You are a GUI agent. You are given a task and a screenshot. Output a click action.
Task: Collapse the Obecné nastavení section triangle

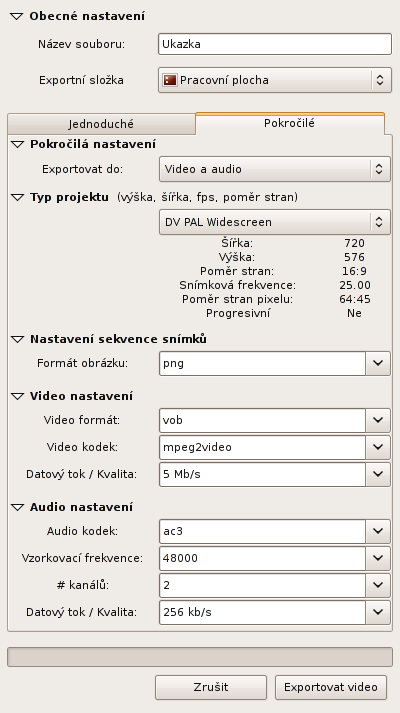tap(17, 16)
